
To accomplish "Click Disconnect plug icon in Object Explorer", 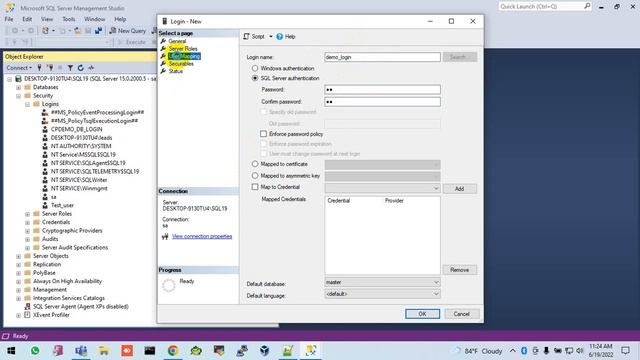I will coord(50,68).
